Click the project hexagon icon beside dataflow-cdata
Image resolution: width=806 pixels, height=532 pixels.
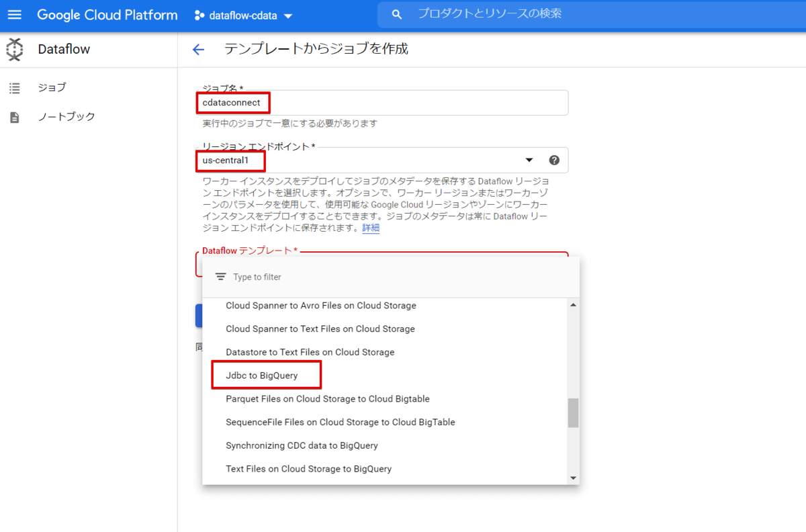pyautogui.click(x=199, y=15)
